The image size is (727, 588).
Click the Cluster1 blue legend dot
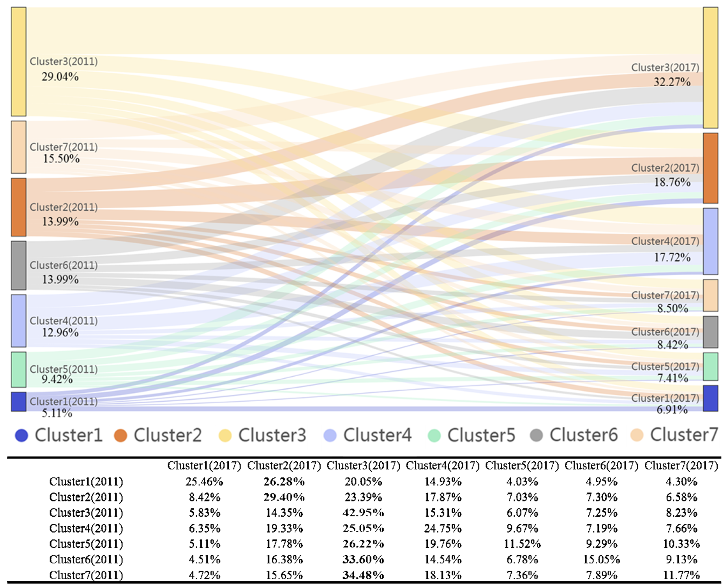(x=21, y=435)
